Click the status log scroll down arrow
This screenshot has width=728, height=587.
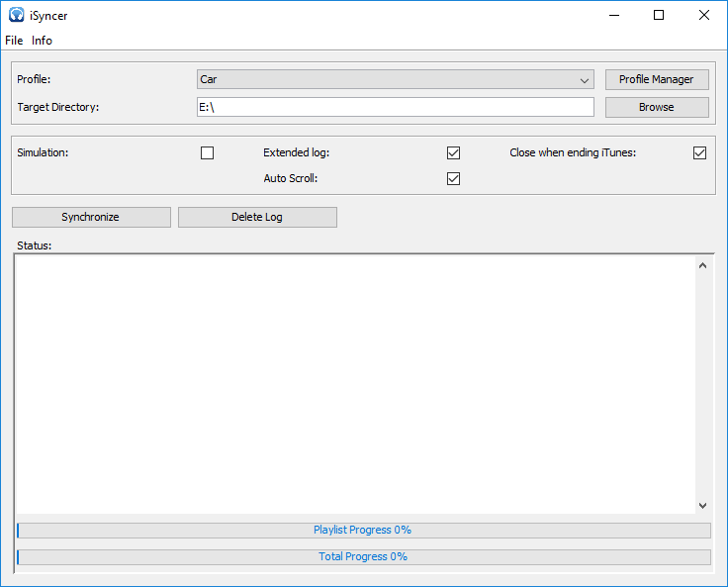[x=703, y=506]
